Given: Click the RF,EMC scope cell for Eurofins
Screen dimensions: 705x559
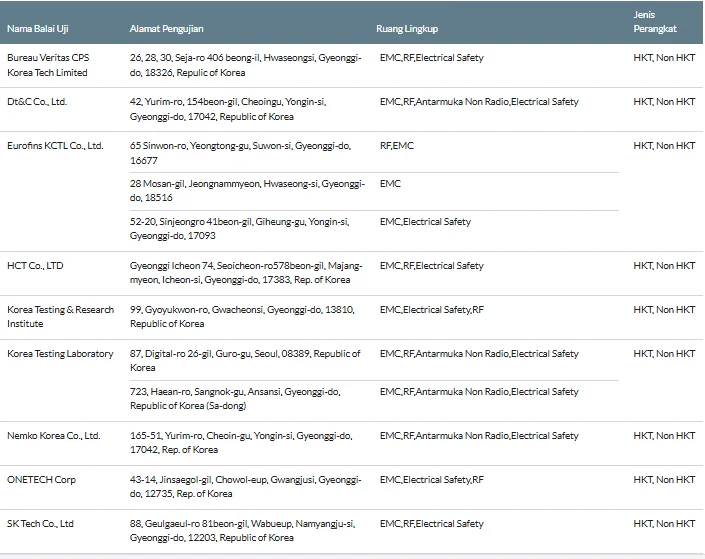Looking at the screenshot, I should point(397,146).
